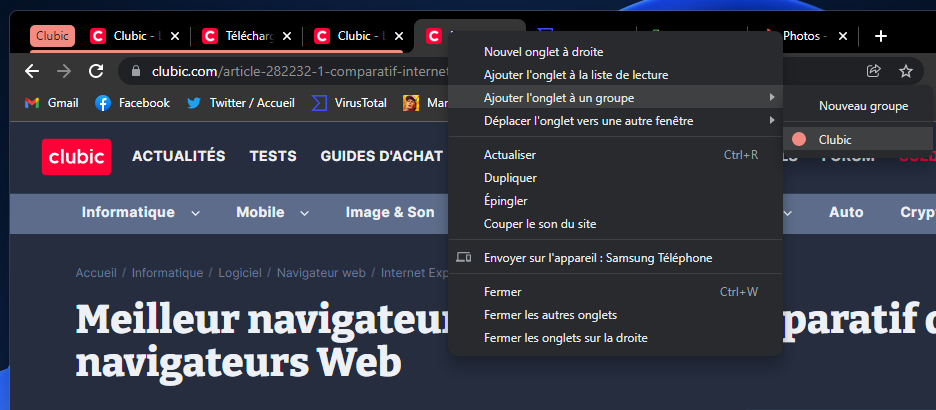The height and width of the screenshot is (410, 936).
Task: Open the Twitter / Accueil bookmark
Action: (x=241, y=103)
